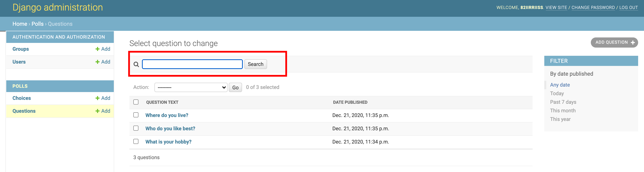644x172 pixels.
Task: Open Choices in the sidebar
Action: 22,98
